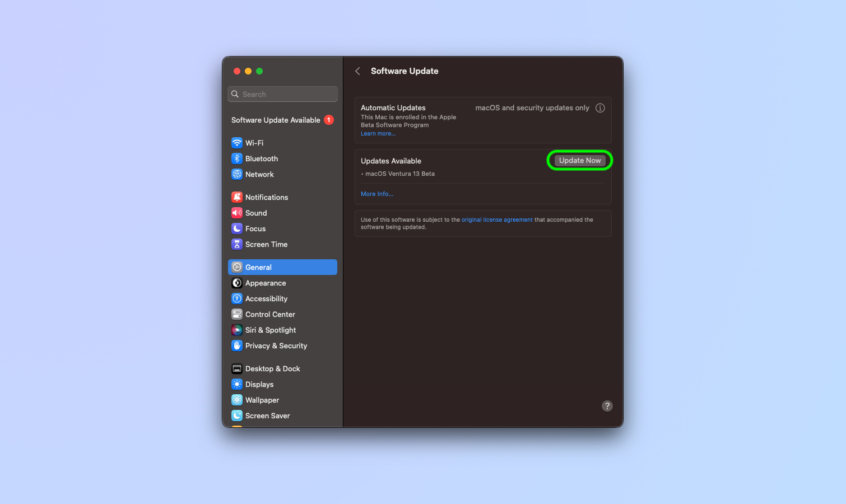Select Privacy & Security label in sidebar
This screenshot has height=504, width=846.
[x=276, y=346]
